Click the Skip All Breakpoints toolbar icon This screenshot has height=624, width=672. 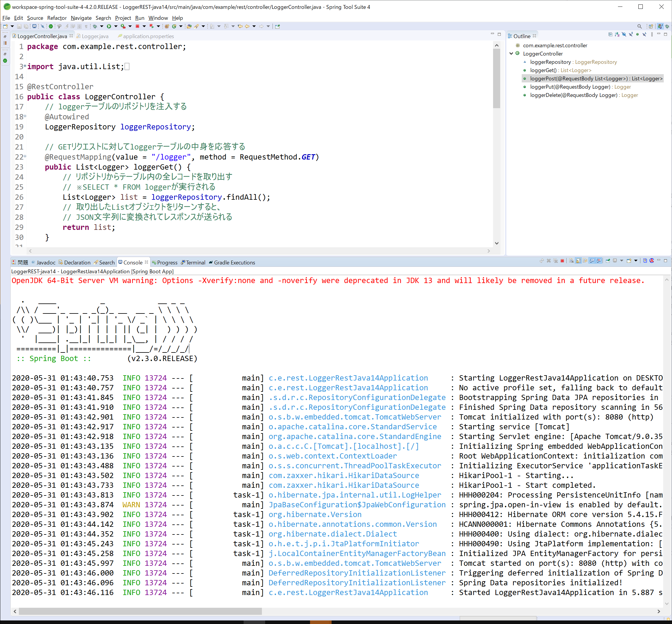[43, 26]
